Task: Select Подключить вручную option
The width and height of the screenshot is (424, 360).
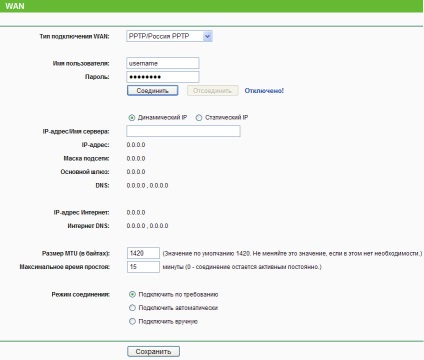Action: (x=132, y=322)
